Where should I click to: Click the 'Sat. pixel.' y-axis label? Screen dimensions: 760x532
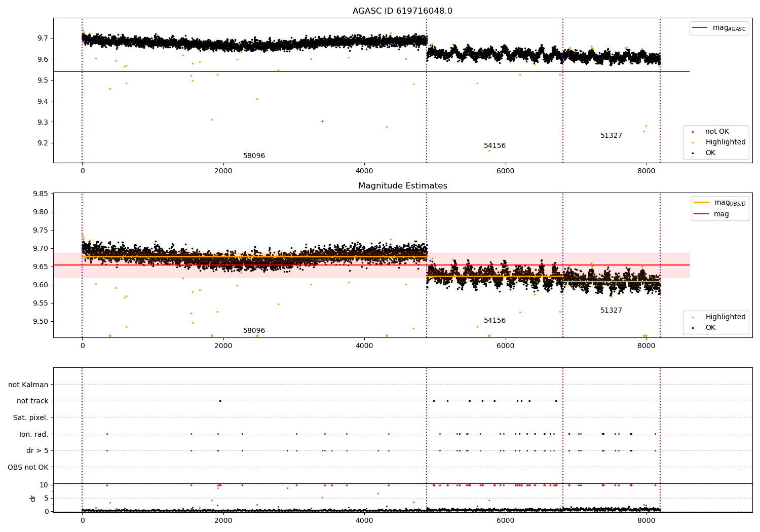[31, 417]
